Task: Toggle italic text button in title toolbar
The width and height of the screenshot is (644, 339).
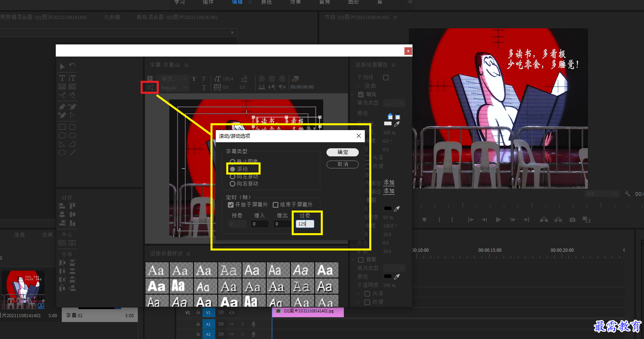Action: click(204, 79)
